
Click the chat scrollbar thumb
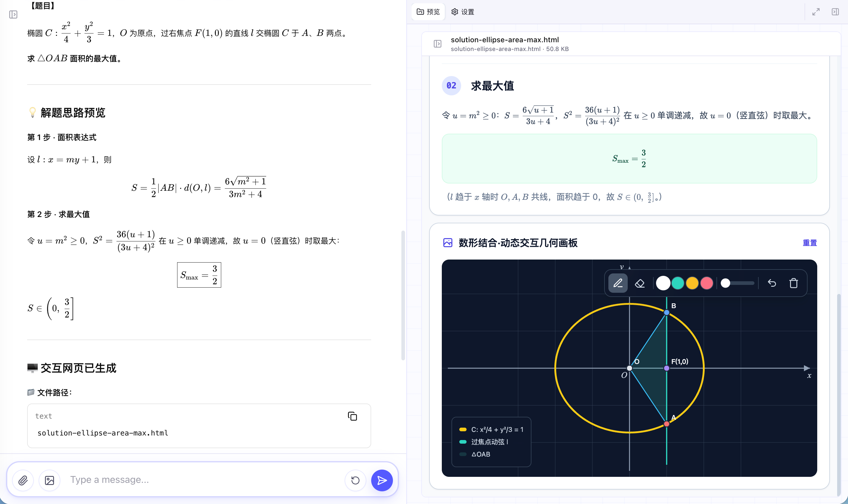coord(403,295)
